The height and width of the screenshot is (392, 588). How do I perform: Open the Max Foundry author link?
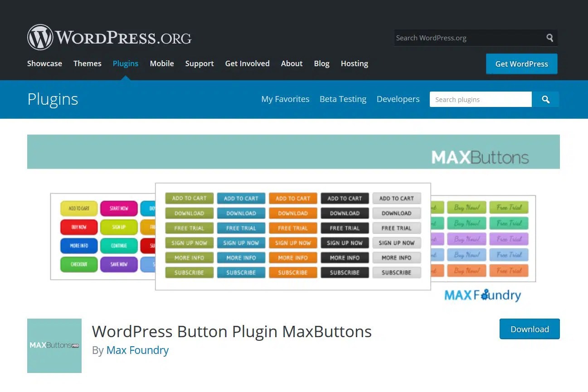[x=137, y=350]
